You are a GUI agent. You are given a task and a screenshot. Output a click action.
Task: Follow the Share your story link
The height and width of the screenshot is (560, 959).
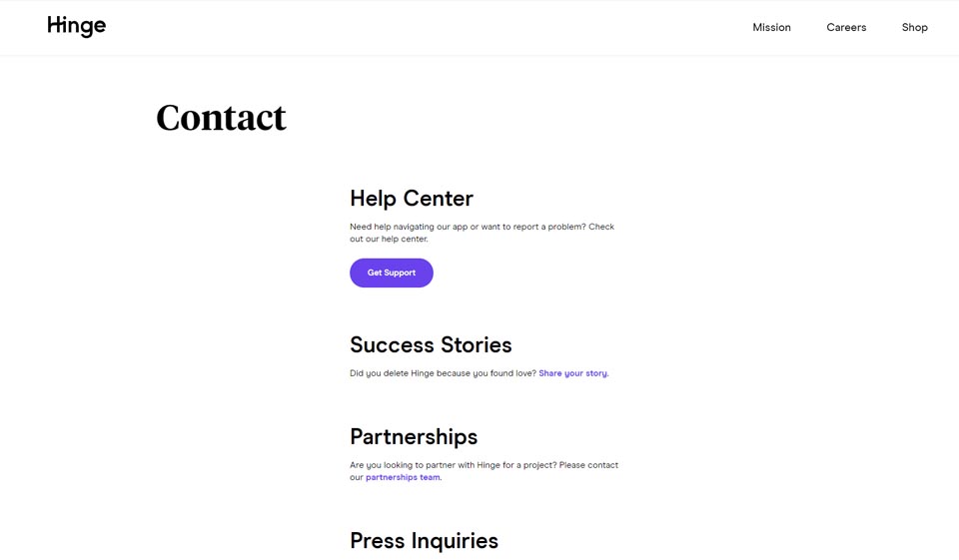[x=572, y=373]
